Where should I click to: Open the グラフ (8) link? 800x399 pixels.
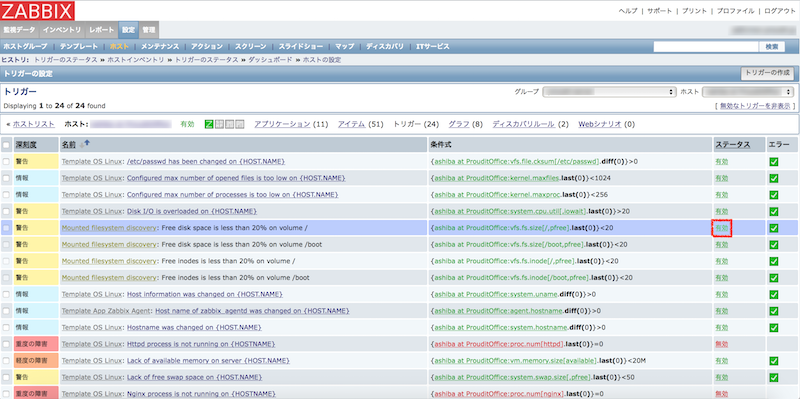[459, 124]
